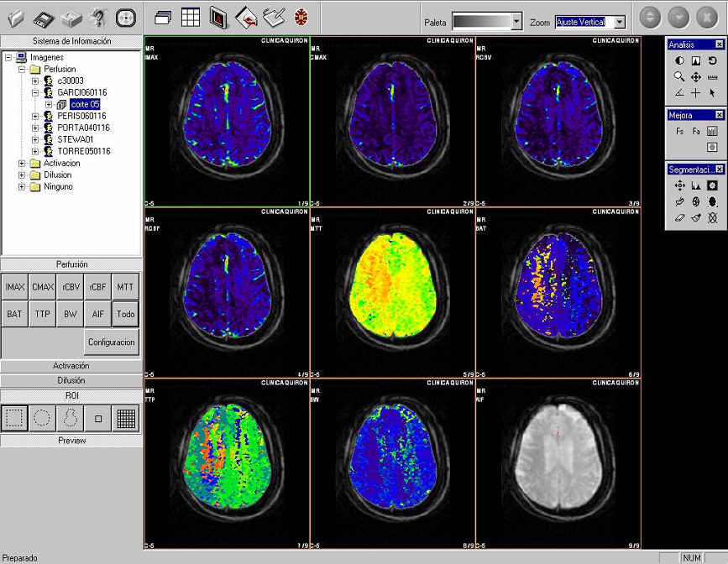Select the angle measurement tool
728x564 pixels.
click(679, 92)
